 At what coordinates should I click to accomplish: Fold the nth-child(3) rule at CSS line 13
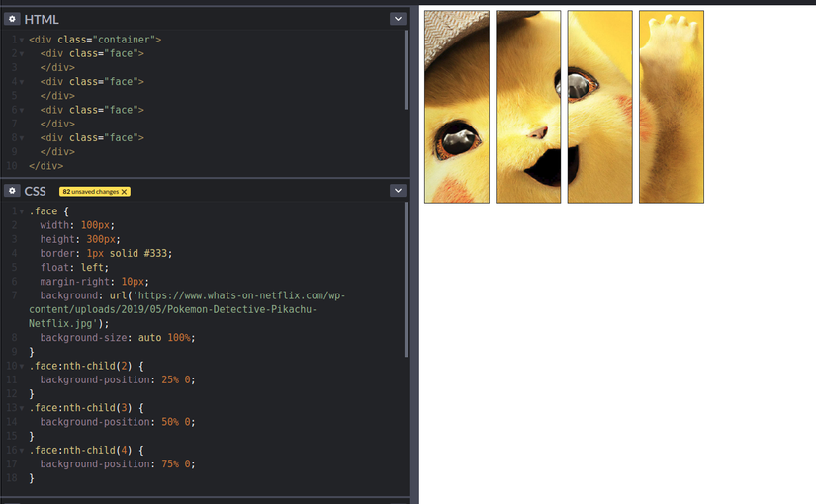22,408
